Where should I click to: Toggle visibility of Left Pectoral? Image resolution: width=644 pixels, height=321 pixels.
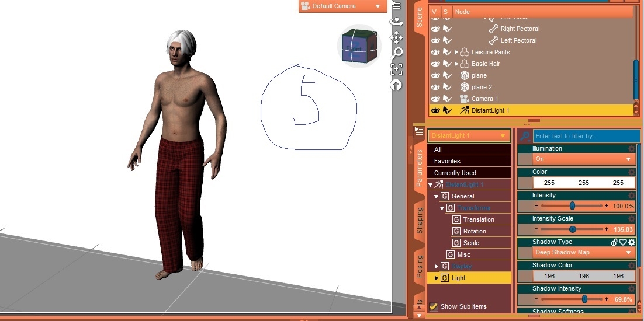[x=435, y=40]
